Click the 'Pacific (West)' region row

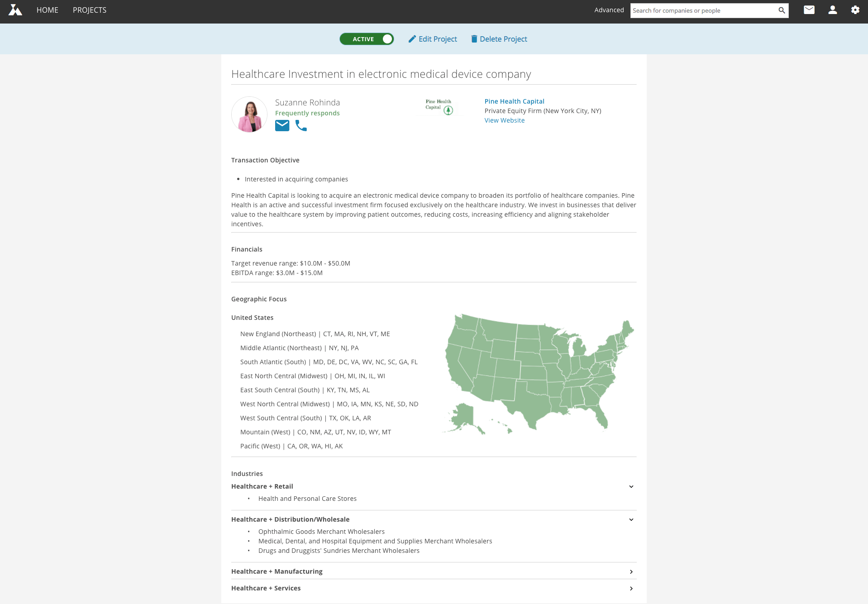[x=291, y=446]
